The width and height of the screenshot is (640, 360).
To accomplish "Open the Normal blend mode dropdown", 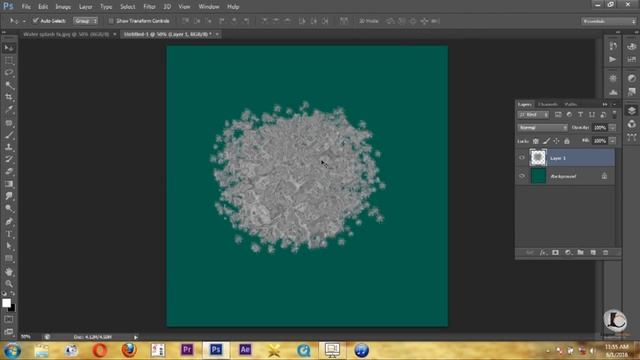I will point(542,128).
